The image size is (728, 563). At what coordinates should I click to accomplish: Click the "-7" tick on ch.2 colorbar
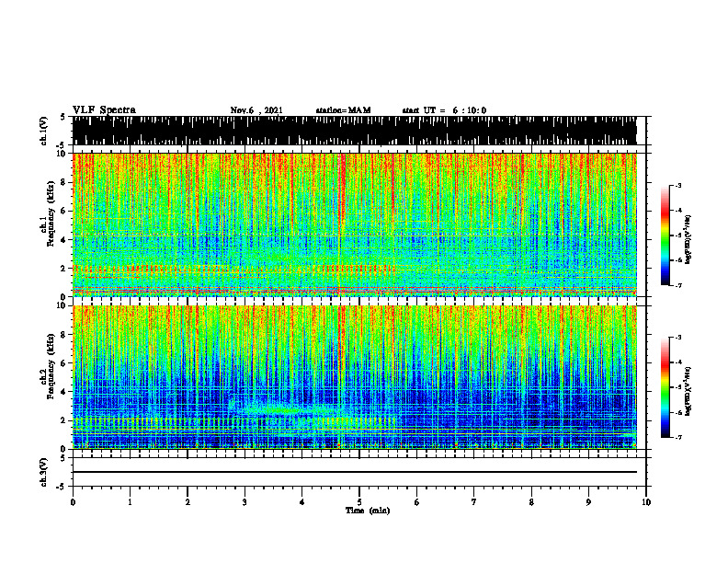pos(677,437)
